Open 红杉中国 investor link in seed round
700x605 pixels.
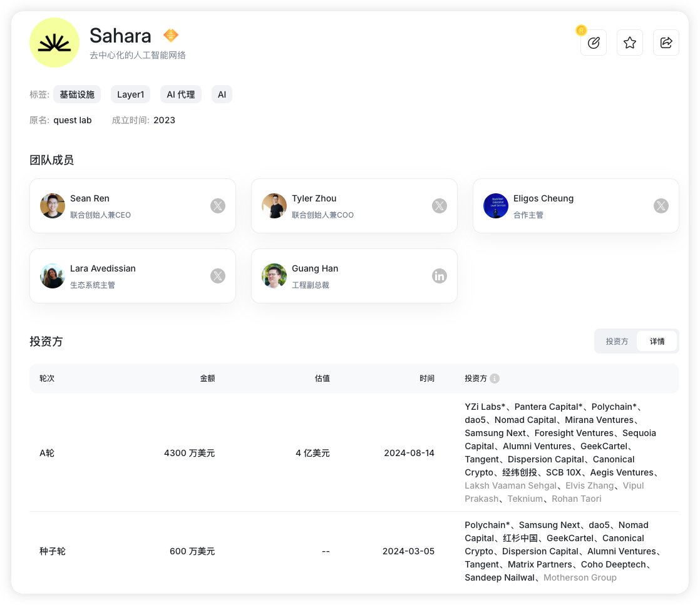point(520,538)
